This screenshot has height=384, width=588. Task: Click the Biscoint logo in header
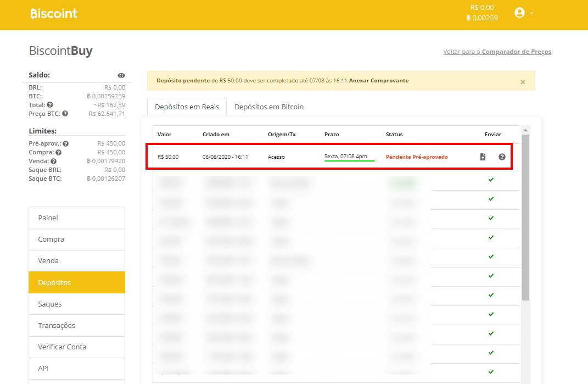(54, 14)
